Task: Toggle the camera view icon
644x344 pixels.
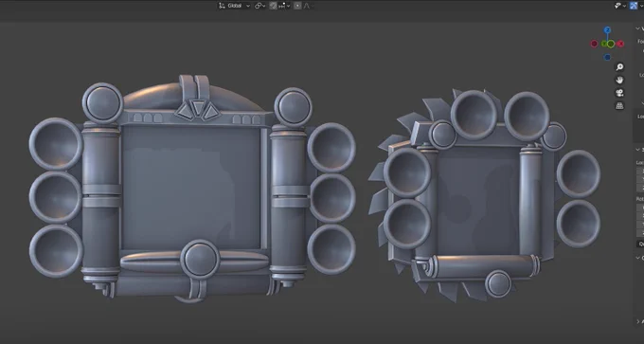Action: point(619,93)
